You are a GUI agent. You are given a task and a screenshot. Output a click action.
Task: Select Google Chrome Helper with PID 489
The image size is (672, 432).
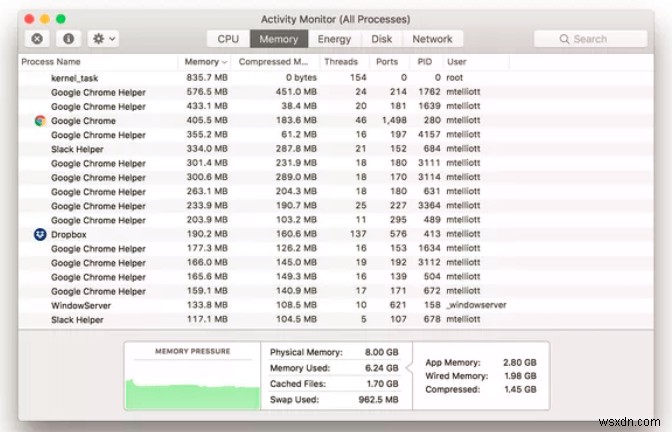(336, 220)
